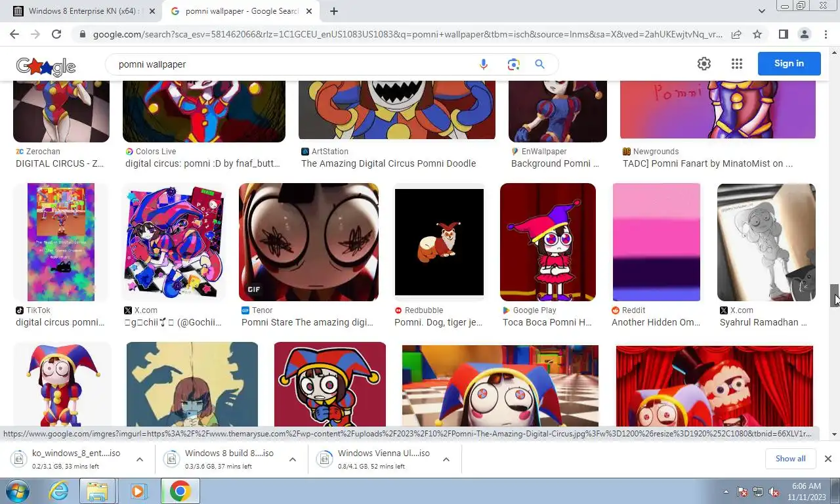Image resolution: width=840 pixels, height=504 pixels.
Task: Start voice search with microphone icon
Action: 484,64
